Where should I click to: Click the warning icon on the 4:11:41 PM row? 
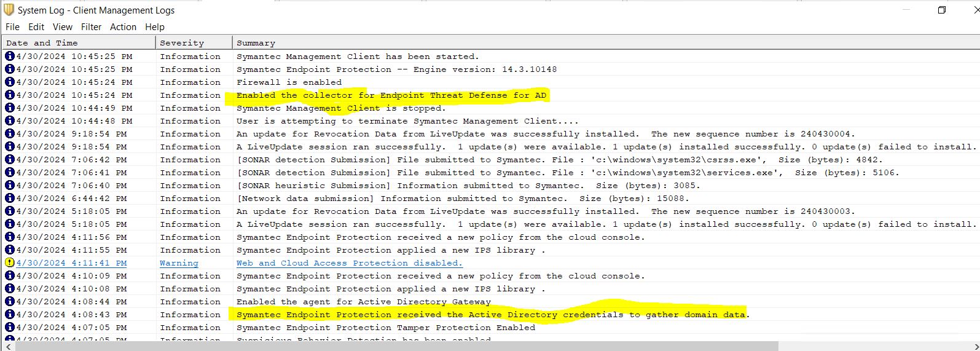click(9, 262)
